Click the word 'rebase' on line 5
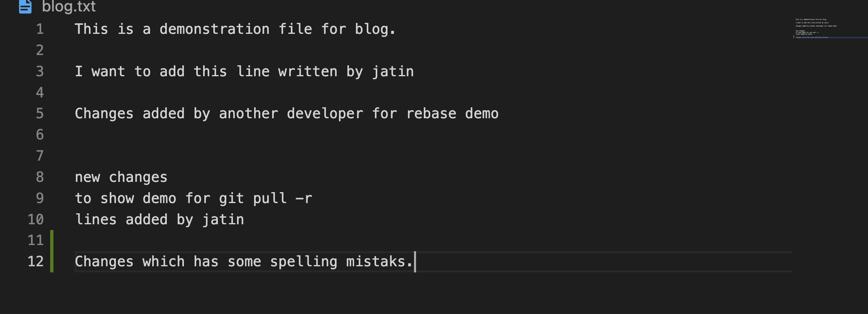 431,113
